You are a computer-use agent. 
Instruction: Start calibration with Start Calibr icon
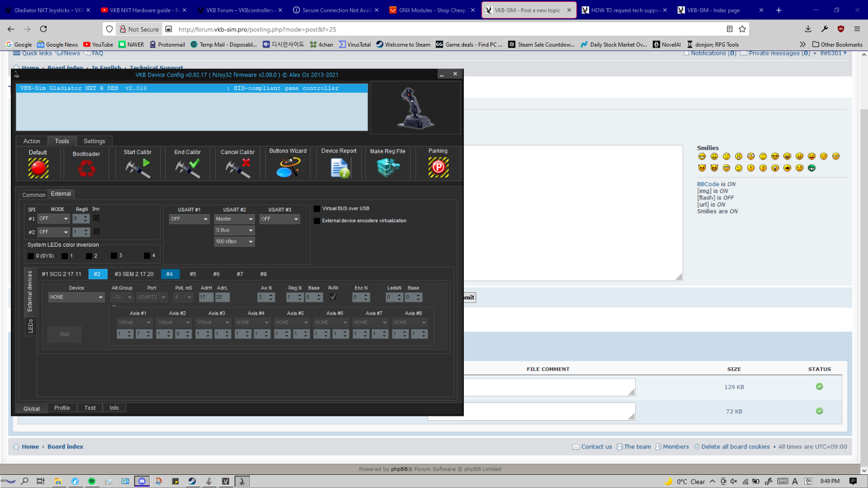point(138,168)
